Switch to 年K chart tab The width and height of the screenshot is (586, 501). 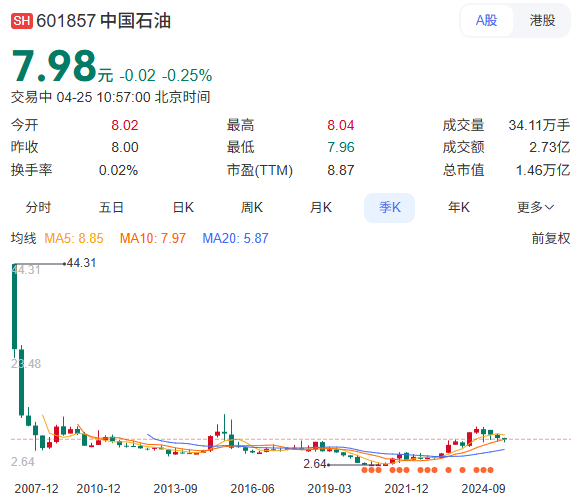pyautogui.click(x=459, y=207)
